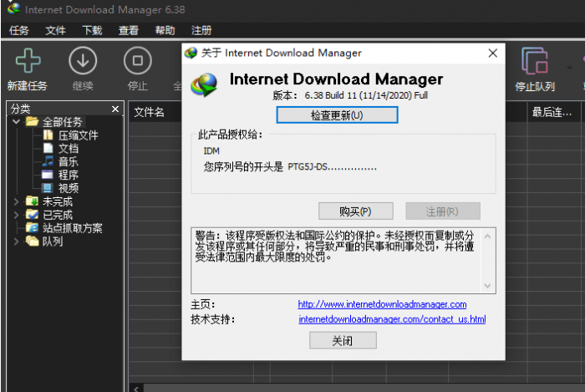Click the disabled 注册(R) button
This screenshot has width=585, height=392.
[442, 211]
